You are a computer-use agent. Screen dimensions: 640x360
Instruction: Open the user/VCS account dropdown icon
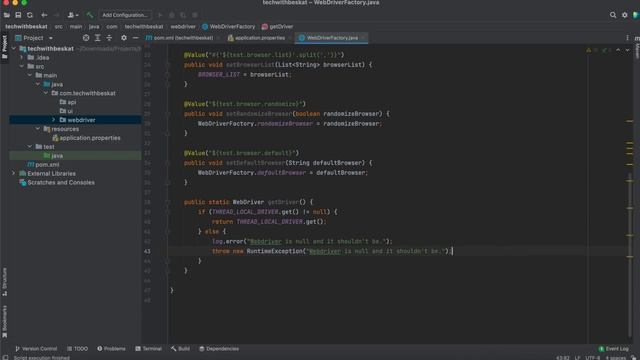pos(73,15)
